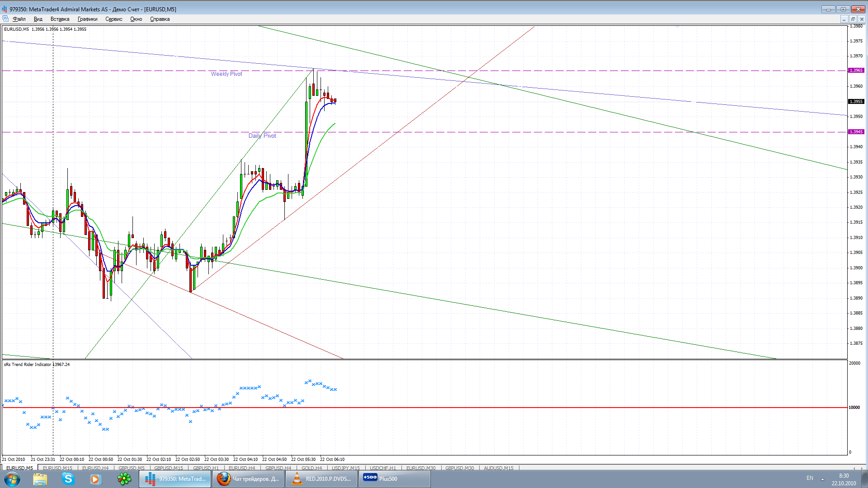Open Windows Explorer from the taskbar
The height and width of the screenshot is (488, 868).
pyautogui.click(x=40, y=479)
